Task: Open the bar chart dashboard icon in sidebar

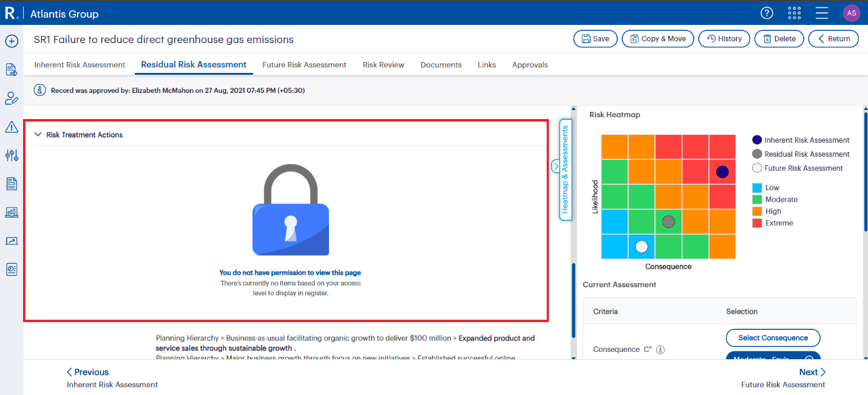Action: tap(12, 212)
